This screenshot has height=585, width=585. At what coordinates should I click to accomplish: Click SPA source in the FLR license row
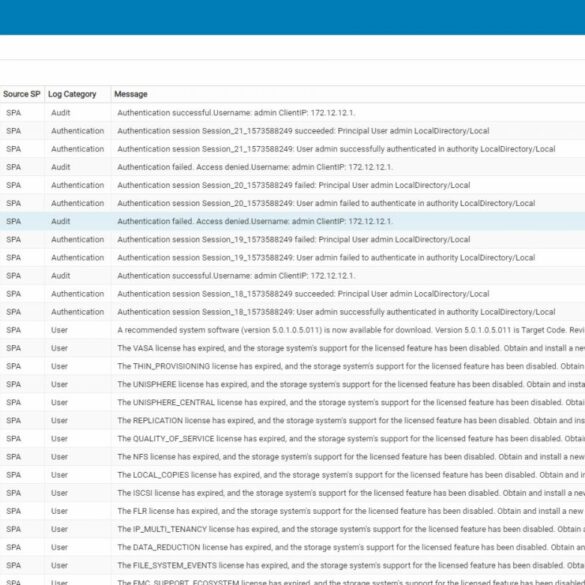coord(13,511)
